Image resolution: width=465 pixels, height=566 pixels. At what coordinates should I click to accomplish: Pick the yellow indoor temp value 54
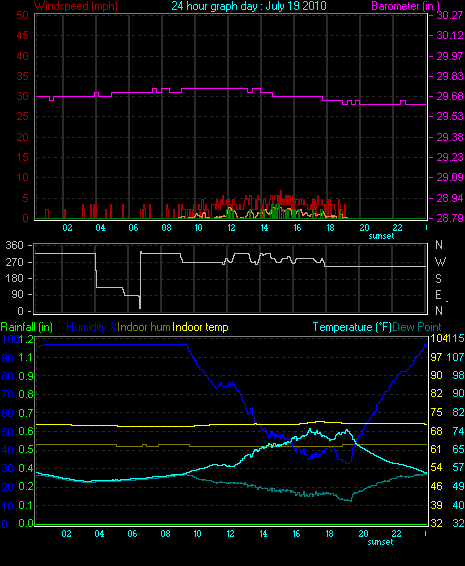436,467
